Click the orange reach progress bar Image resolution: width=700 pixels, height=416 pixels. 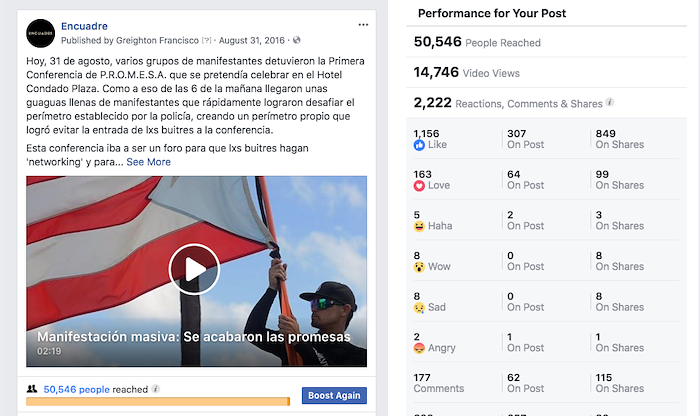[x=158, y=402]
